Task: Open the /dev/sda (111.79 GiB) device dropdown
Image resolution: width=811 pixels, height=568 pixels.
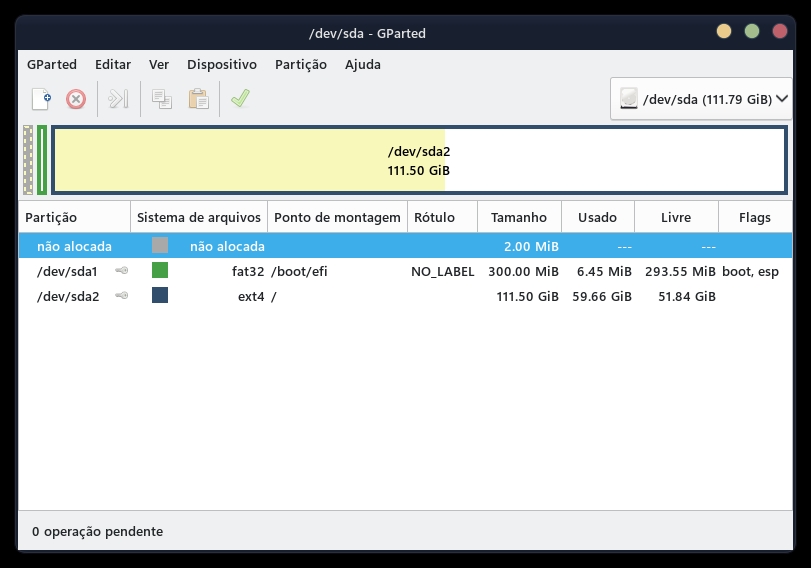Action: click(x=701, y=99)
